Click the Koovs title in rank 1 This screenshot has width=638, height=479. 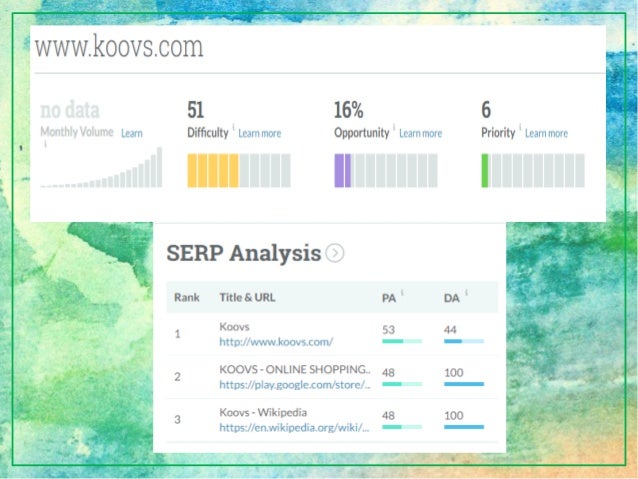pos(234,327)
